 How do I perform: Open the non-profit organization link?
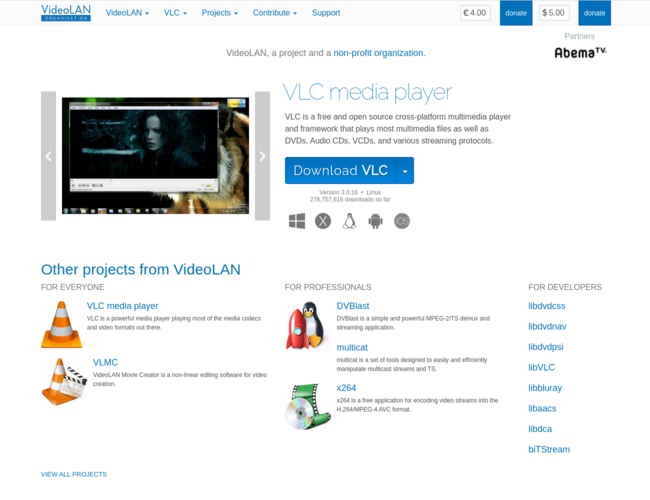tap(379, 53)
